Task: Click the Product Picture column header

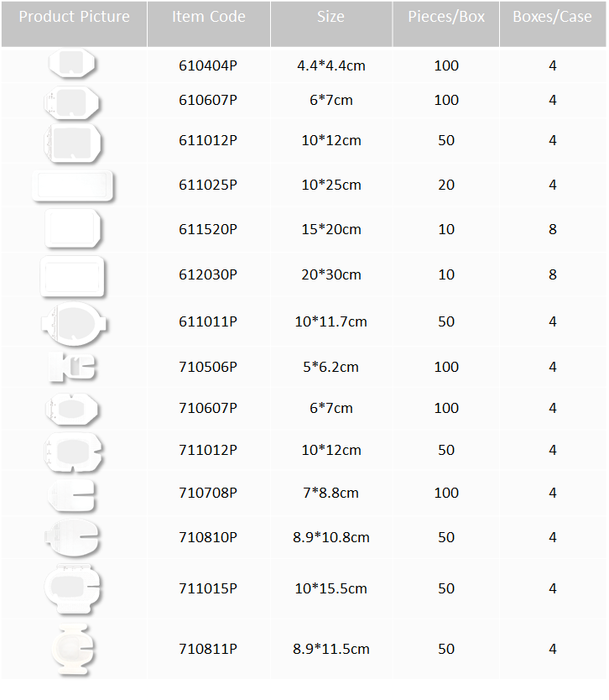Action: coord(74,17)
